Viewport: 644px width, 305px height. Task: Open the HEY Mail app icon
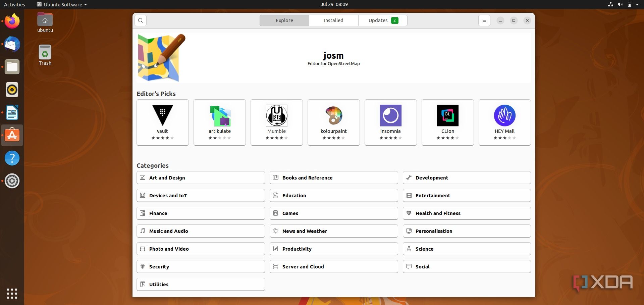505,115
